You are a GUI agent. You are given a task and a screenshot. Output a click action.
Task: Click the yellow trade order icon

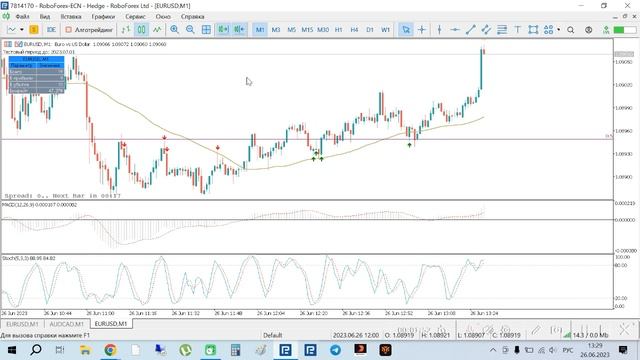pyautogui.click(x=34, y=30)
